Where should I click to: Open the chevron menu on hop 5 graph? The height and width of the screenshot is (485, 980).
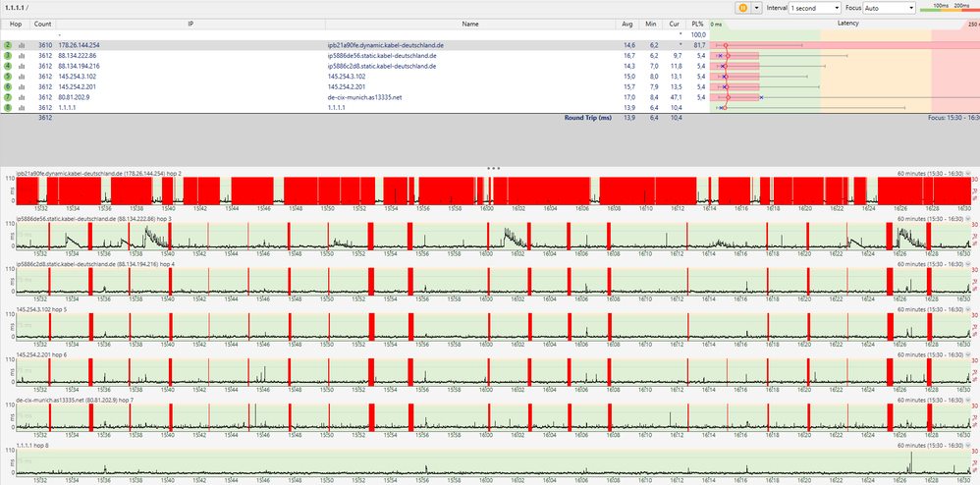(968, 308)
